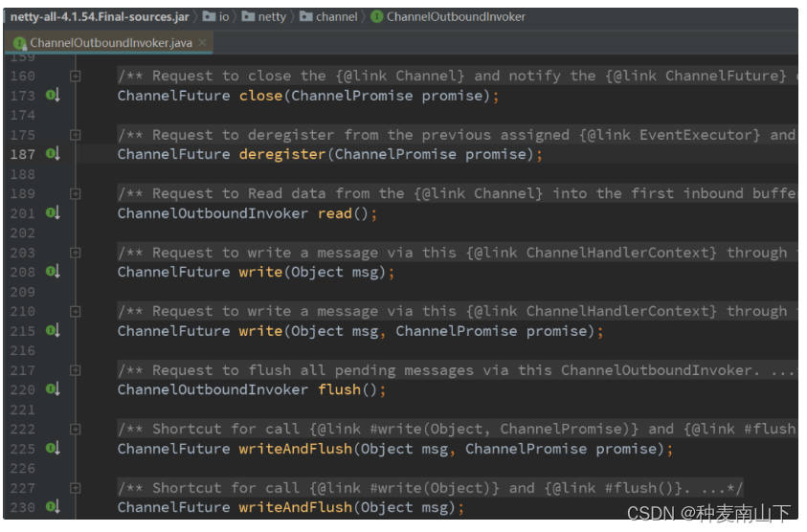Click ChannelOutboundInvoker return type on line 201
This screenshot has height=532, width=807.
coord(213,213)
